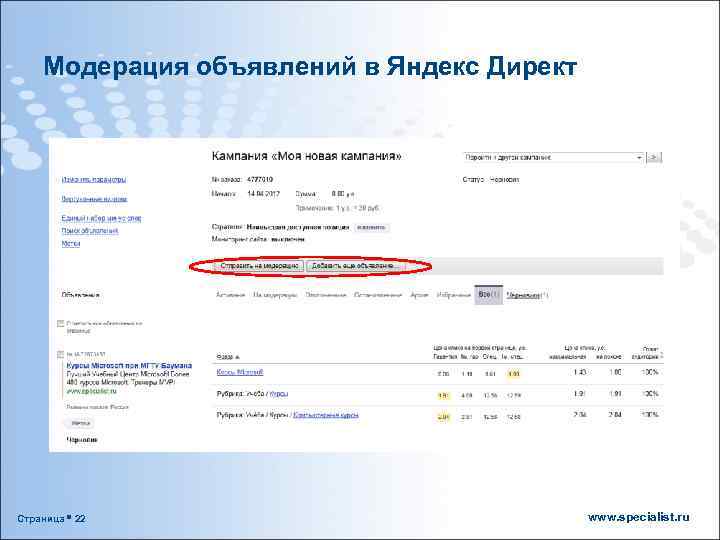
Task: Click status value 'Черновик' near top right
Action: [x=504, y=180]
